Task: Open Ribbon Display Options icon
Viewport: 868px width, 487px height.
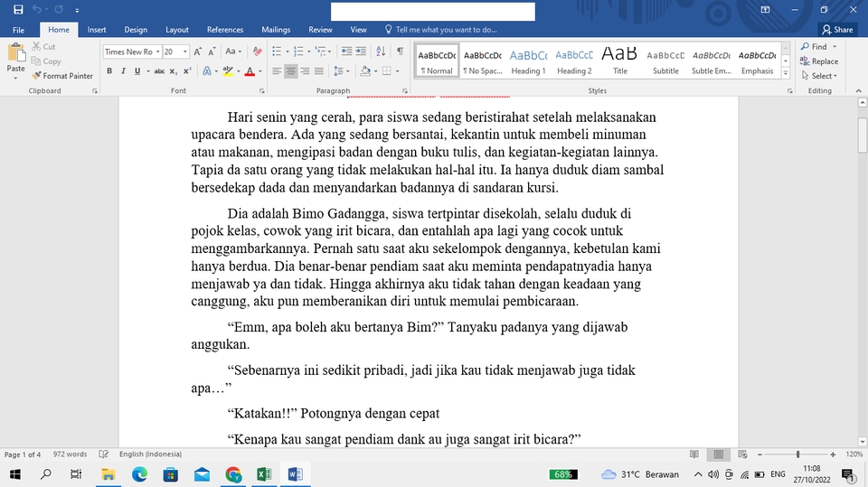Action: [765, 9]
